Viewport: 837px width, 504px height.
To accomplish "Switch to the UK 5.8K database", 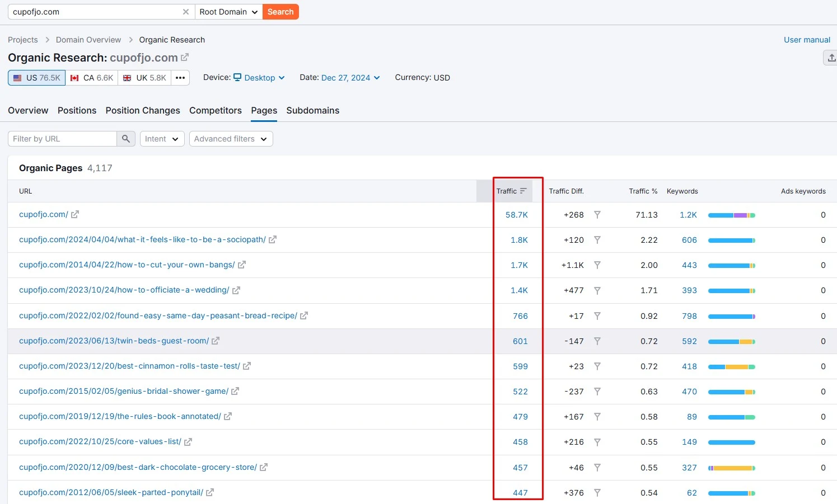I will click(x=144, y=78).
